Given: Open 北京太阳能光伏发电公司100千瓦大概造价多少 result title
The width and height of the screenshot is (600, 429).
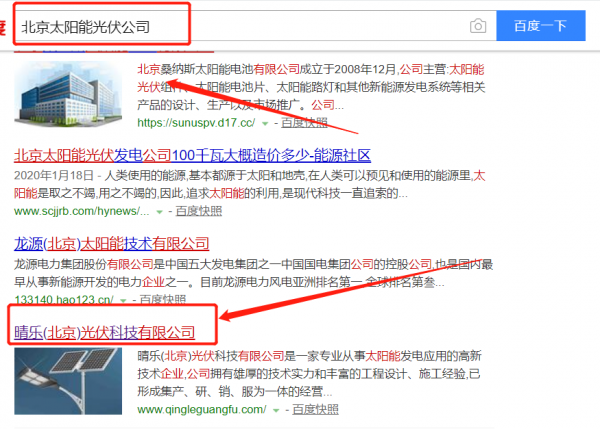Looking at the screenshot, I should [192, 155].
